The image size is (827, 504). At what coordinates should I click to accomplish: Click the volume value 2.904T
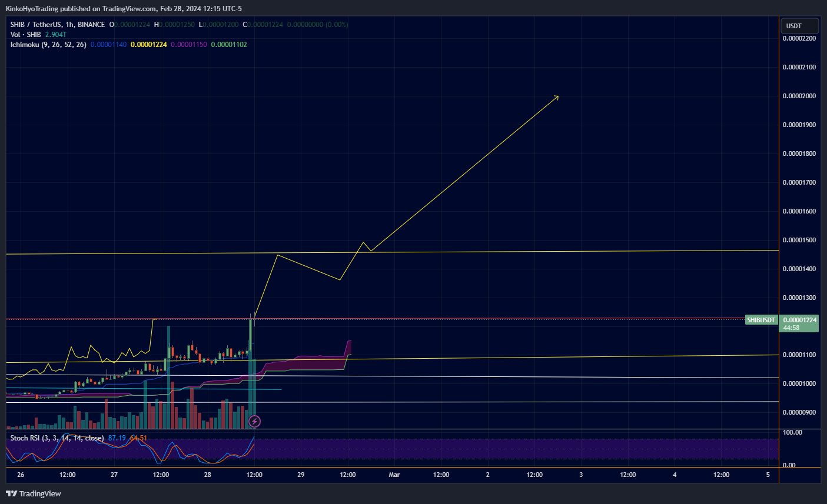coord(56,35)
